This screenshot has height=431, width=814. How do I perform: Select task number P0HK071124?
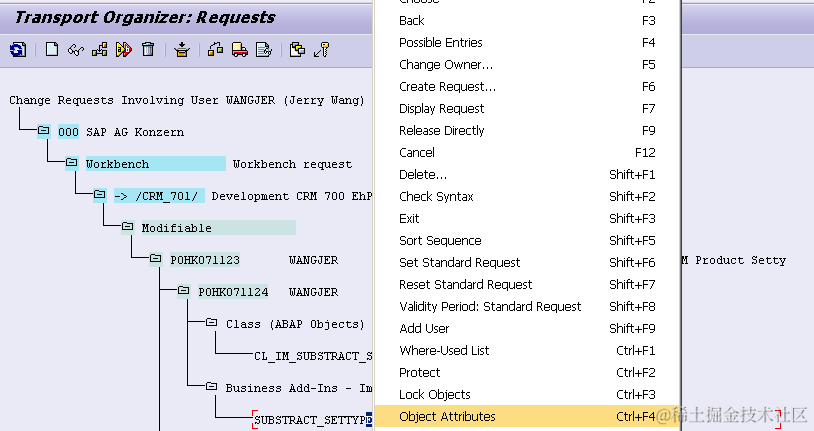(x=233, y=292)
